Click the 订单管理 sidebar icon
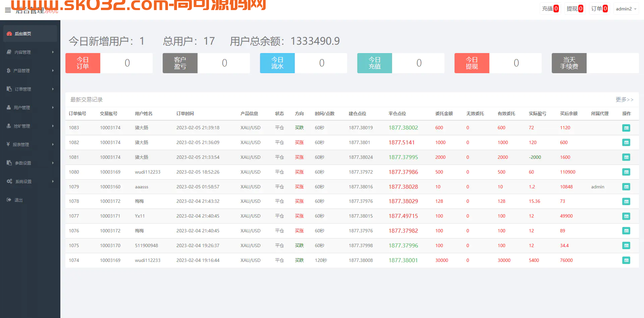The width and height of the screenshot is (644, 318). coord(9,89)
